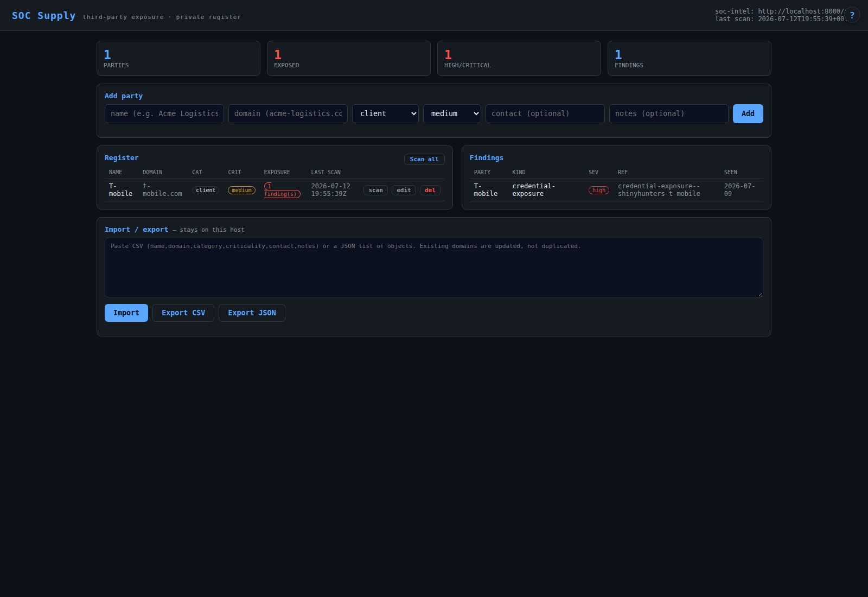The image size is (868, 597).
Task: Click the high severity badge in Findings
Action: click(x=599, y=190)
